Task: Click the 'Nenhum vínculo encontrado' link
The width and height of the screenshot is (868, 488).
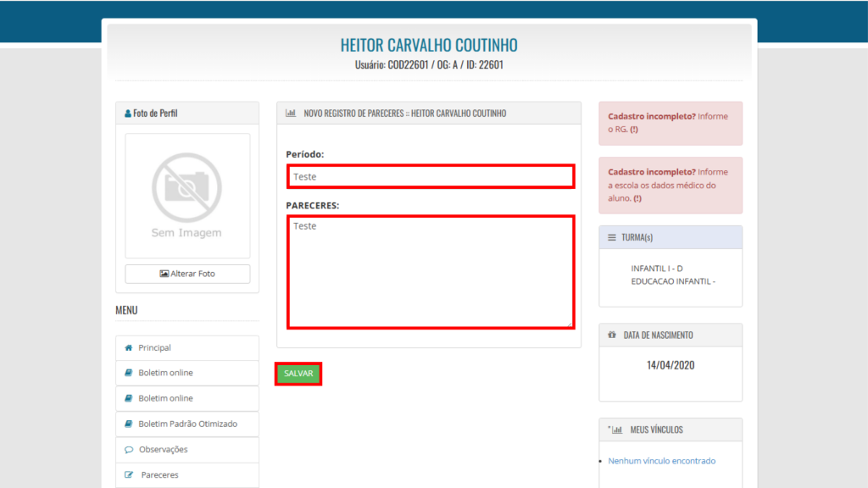Action: (x=661, y=462)
